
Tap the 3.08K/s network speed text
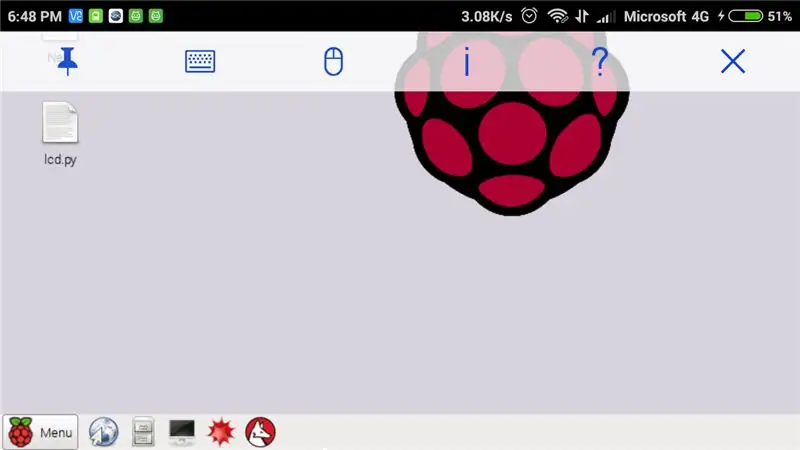(x=487, y=16)
